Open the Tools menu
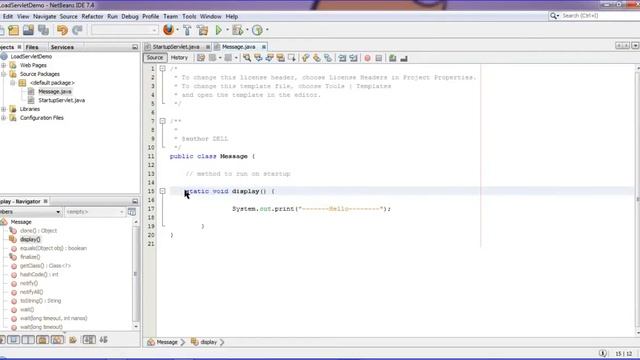 pyautogui.click(x=189, y=17)
